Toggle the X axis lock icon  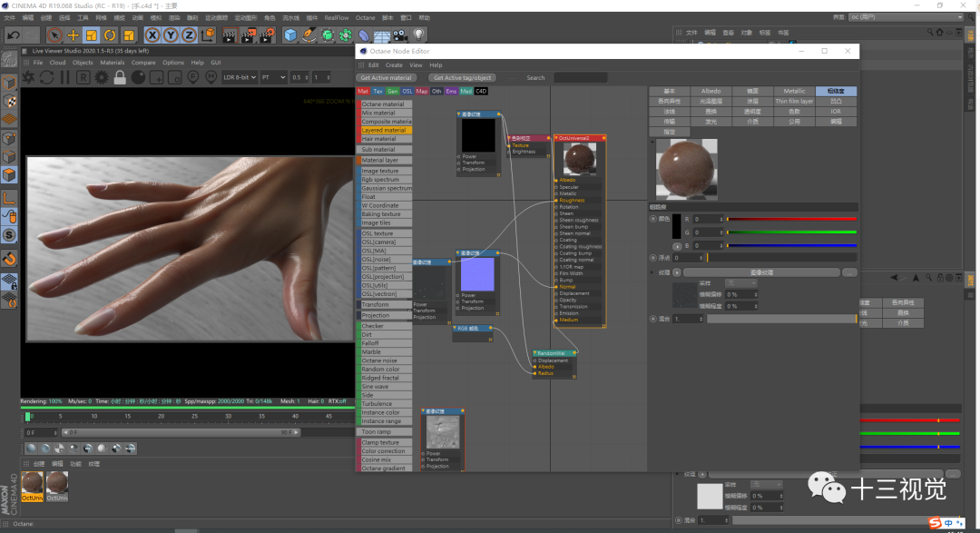point(152,35)
